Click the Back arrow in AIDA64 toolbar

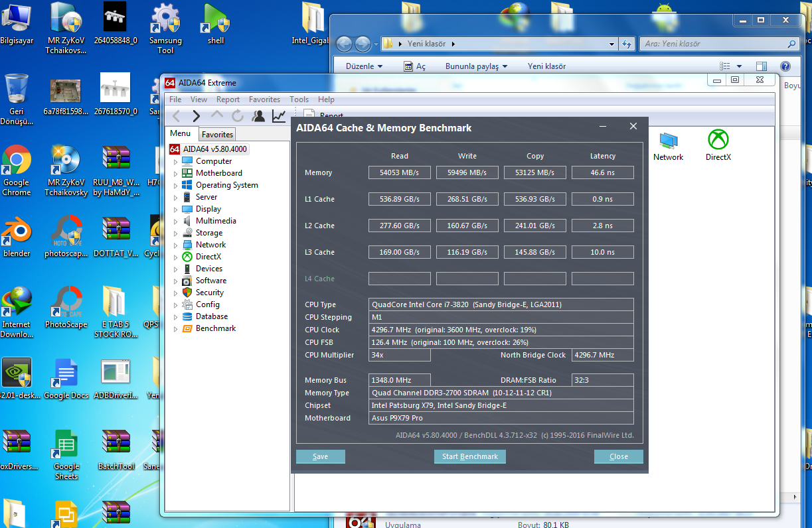pos(176,116)
